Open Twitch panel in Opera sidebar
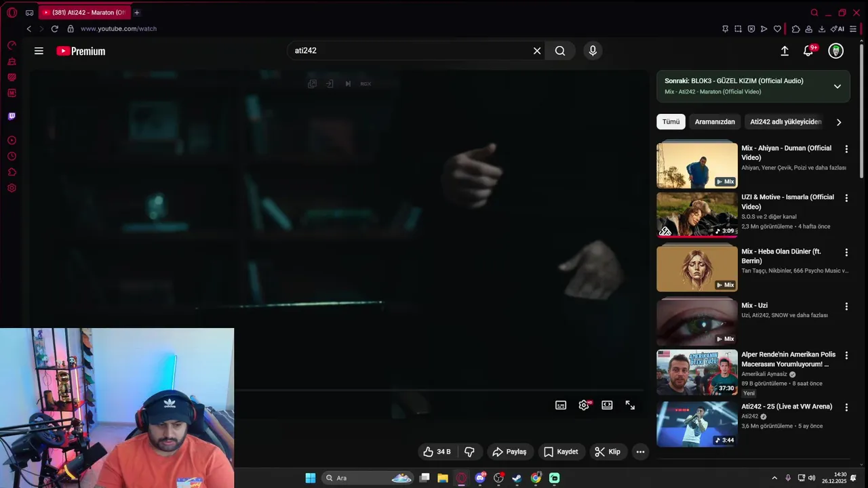The width and height of the screenshot is (868, 488). (x=12, y=116)
